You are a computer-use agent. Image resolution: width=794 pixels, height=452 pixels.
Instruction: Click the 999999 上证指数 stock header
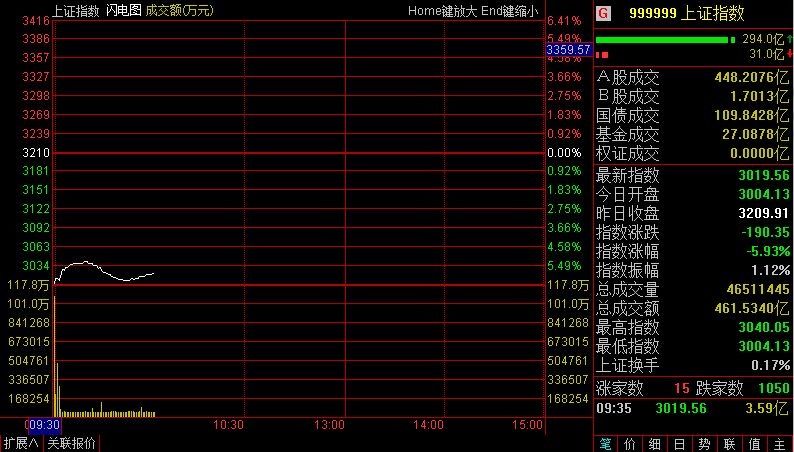(x=686, y=14)
